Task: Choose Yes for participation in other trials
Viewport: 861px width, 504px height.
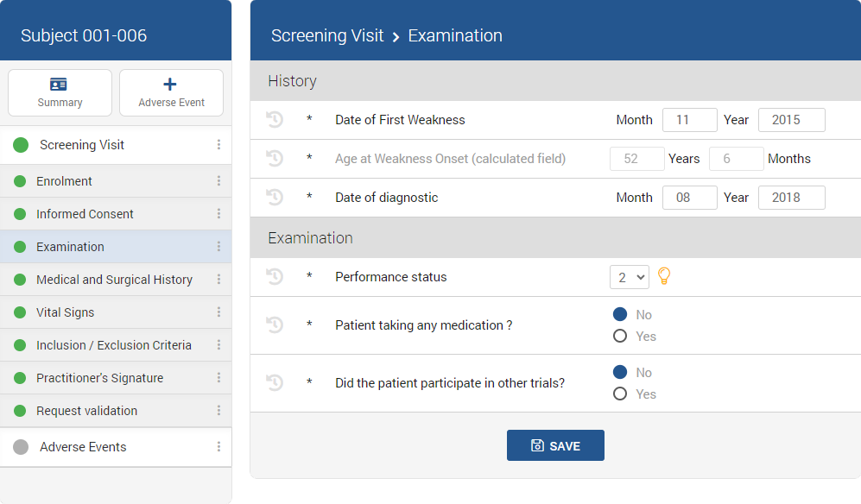Action: coord(619,394)
